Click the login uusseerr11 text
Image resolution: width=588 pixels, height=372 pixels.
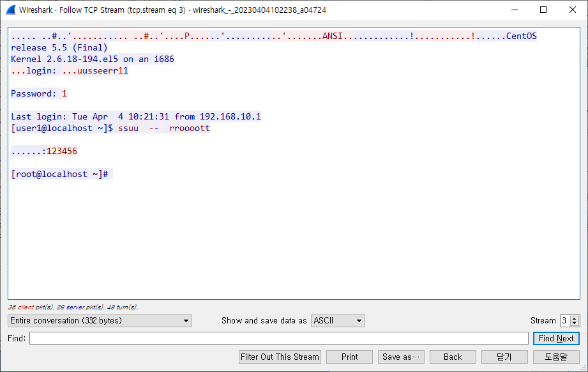click(x=70, y=70)
